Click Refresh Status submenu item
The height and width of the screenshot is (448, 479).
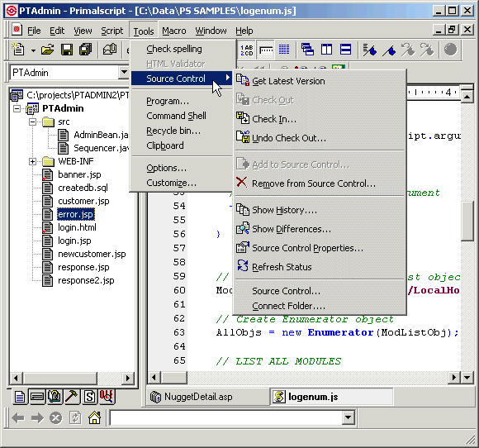pyautogui.click(x=320, y=267)
